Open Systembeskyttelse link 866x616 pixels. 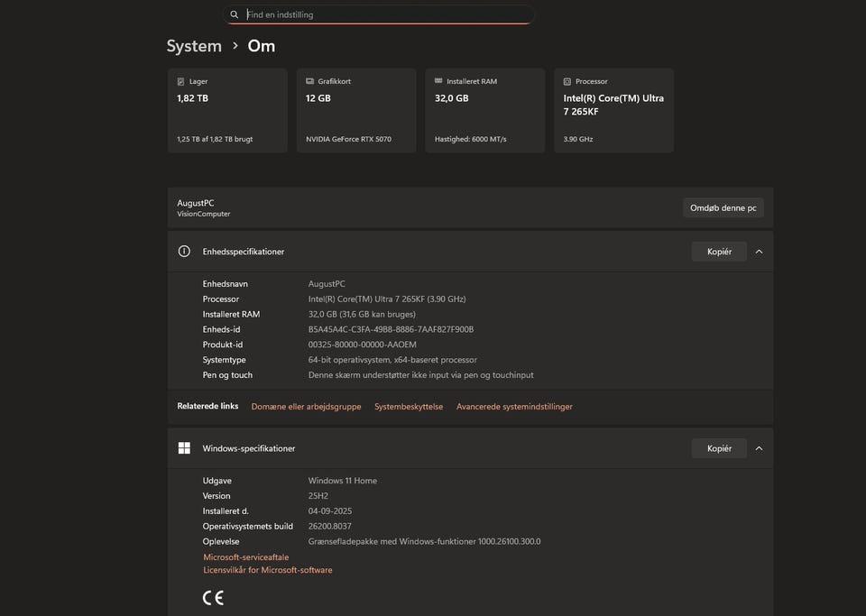point(409,407)
